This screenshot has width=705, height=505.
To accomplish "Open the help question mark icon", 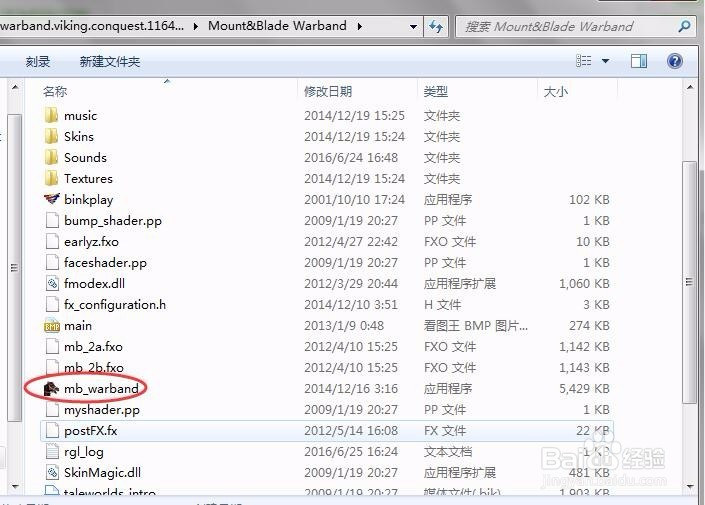I will pos(674,61).
